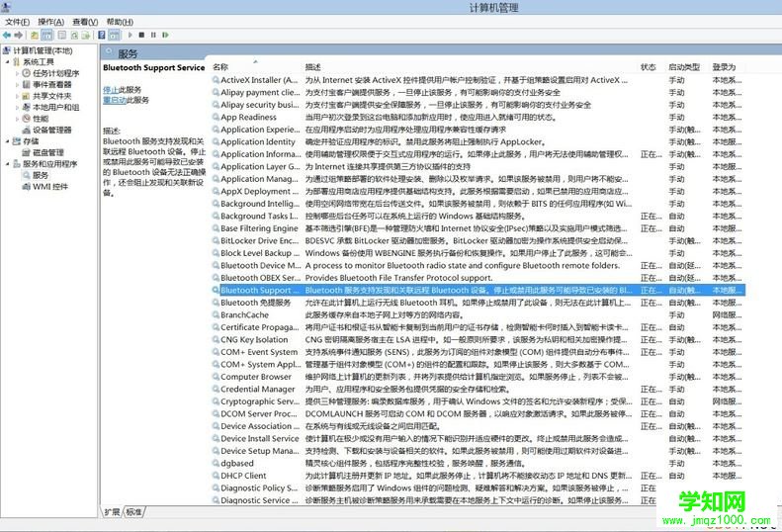
Task: Select the Cryptographic Services row
Action: 478,401
